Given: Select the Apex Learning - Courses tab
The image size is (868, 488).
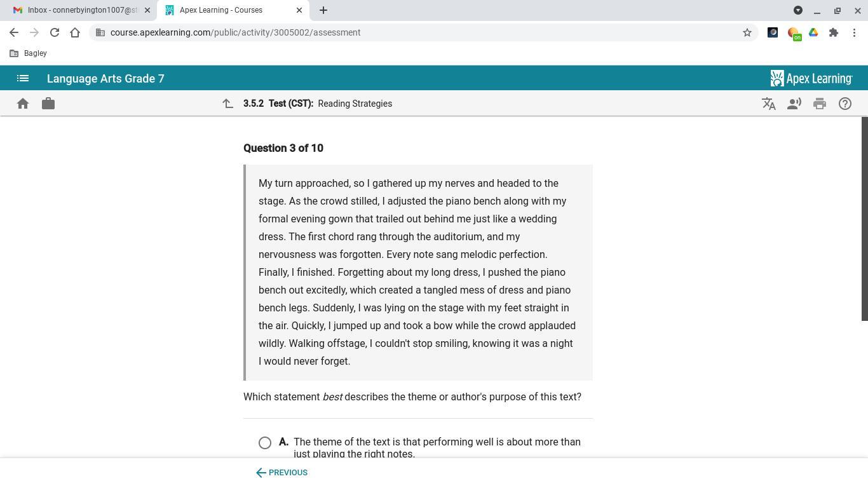Looking at the screenshot, I should tap(234, 10).
